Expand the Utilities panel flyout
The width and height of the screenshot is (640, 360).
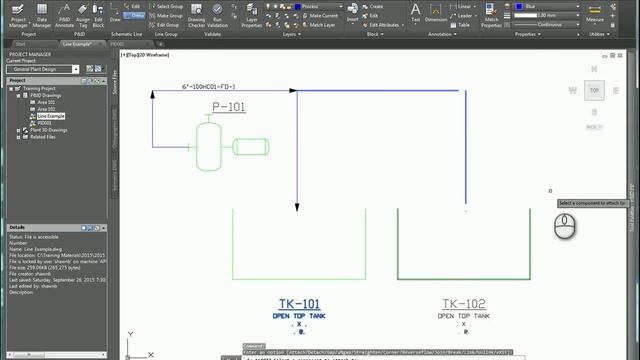[599, 34]
